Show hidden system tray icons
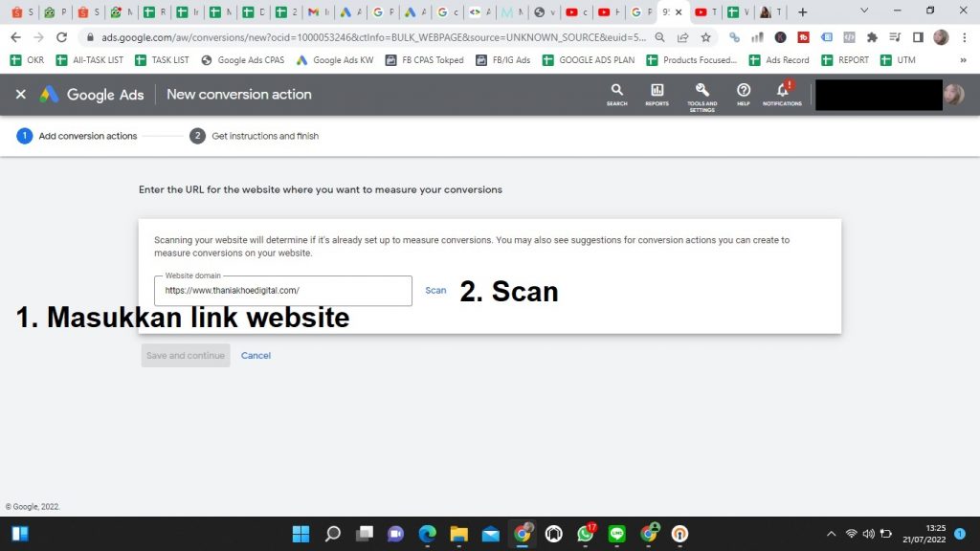Image resolution: width=980 pixels, height=551 pixels. [x=831, y=534]
